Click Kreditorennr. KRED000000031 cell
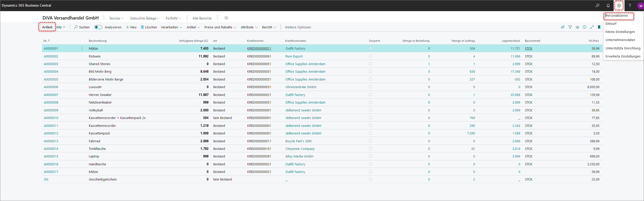 [259, 87]
